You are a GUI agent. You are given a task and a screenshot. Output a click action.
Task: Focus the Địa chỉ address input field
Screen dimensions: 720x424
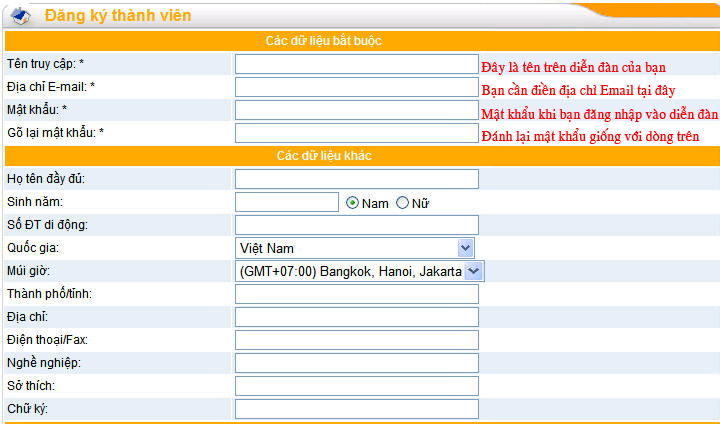tap(357, 317)
